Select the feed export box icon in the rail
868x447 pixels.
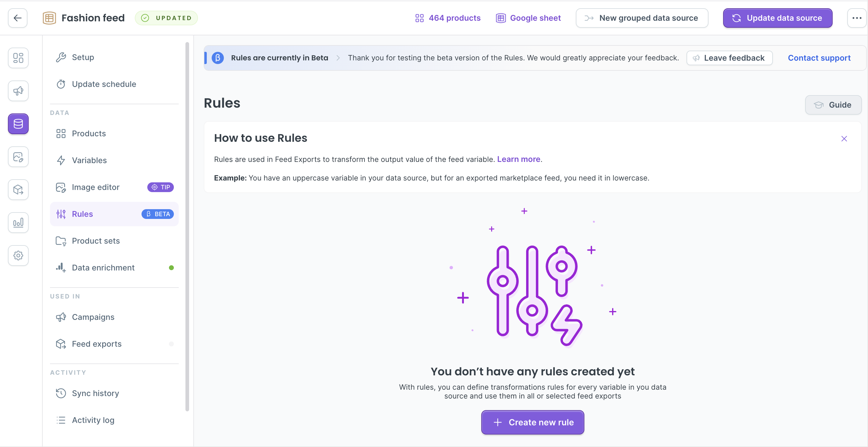pyautogui.click(x=18, y=190)
